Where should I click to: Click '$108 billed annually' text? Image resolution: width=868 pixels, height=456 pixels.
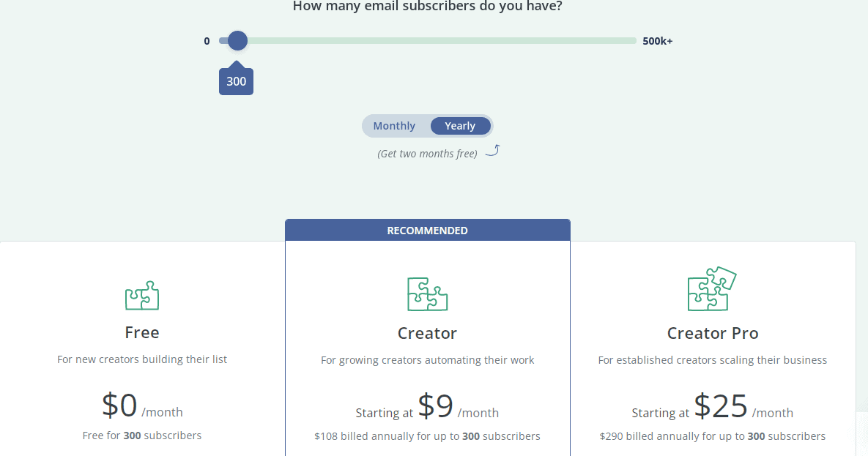click(427, 436)
